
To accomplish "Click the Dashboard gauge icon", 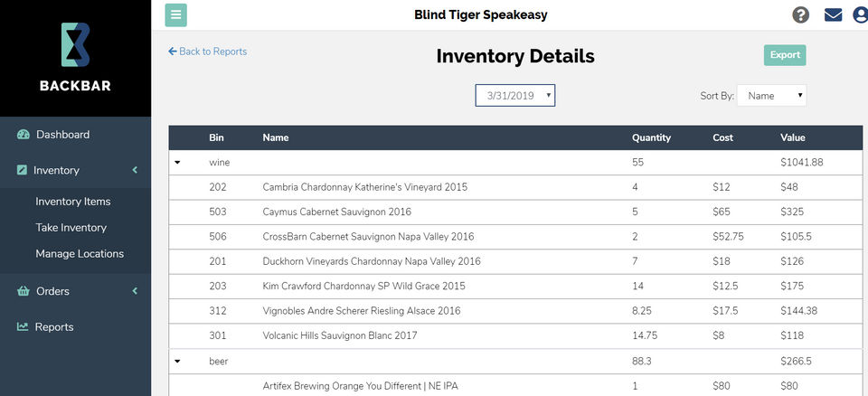I will [x=24, y=135].
